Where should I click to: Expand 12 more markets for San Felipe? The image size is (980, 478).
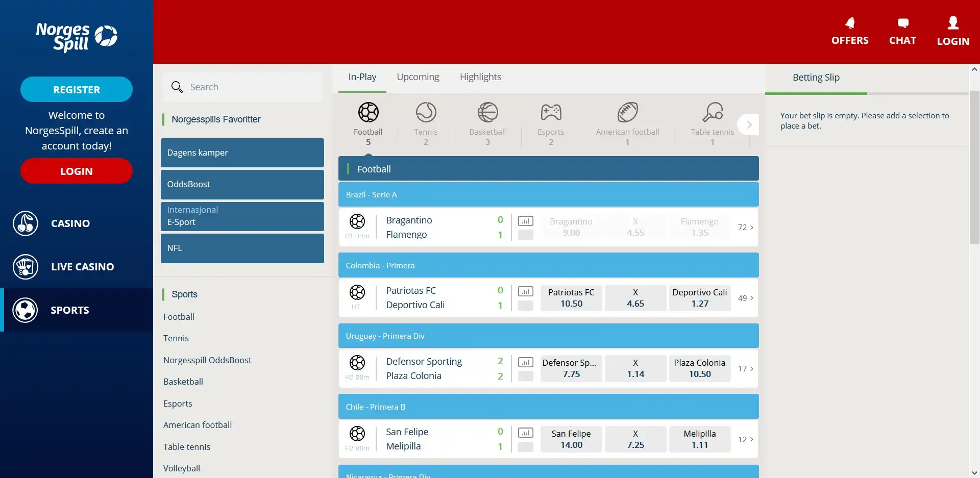pyautogui.click(x=745, y=440)
